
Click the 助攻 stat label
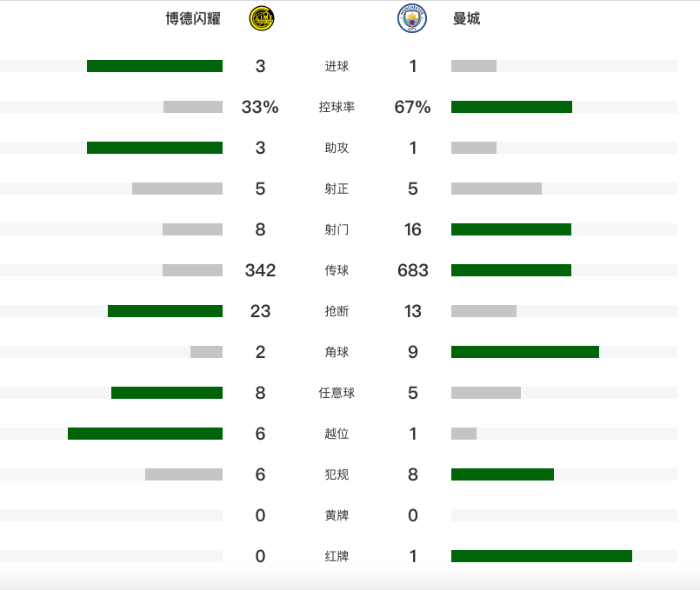(337, 148)
